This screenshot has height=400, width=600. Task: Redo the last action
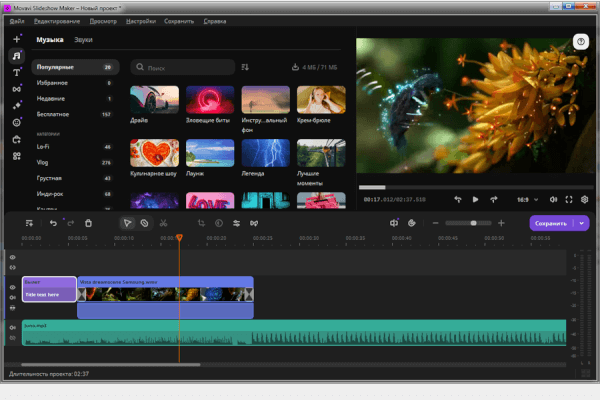coord(71,223)
